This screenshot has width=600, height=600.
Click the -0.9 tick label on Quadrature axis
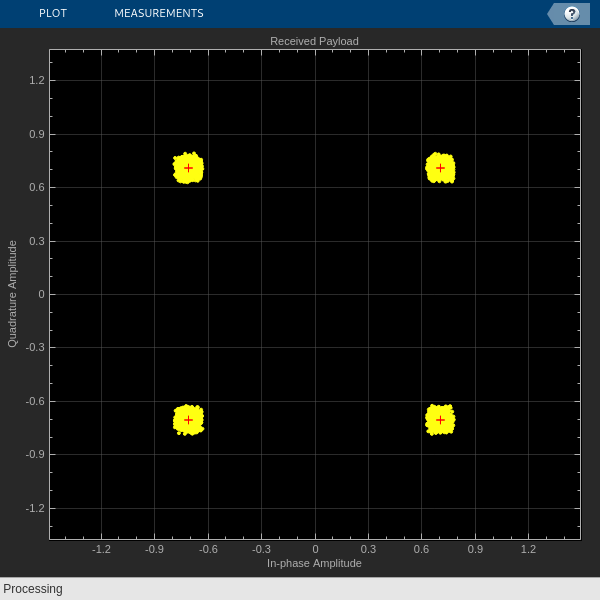tap(35, 454)
